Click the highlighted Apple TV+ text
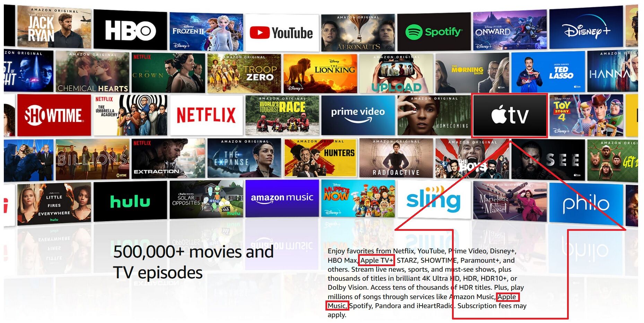 pos(376,260)
